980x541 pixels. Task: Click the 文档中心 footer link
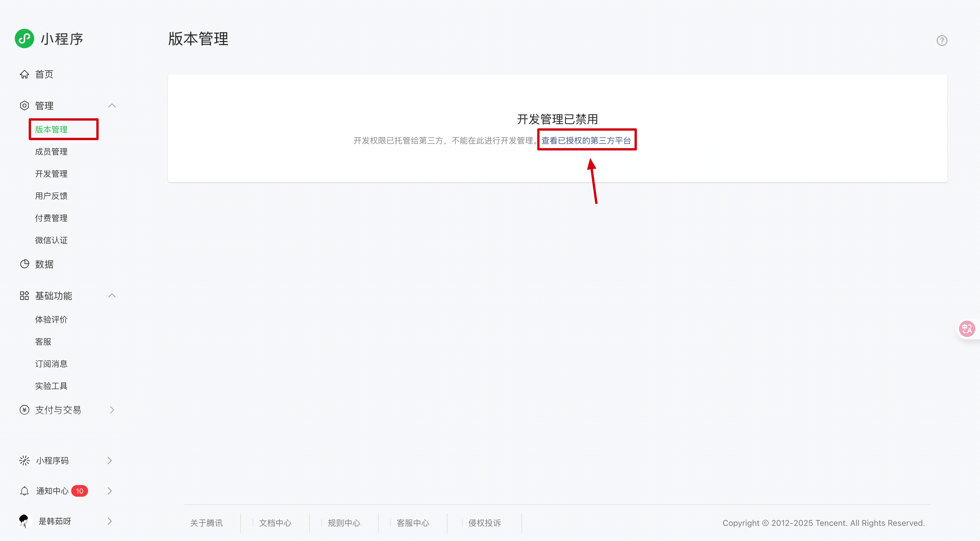click(275, 523)
